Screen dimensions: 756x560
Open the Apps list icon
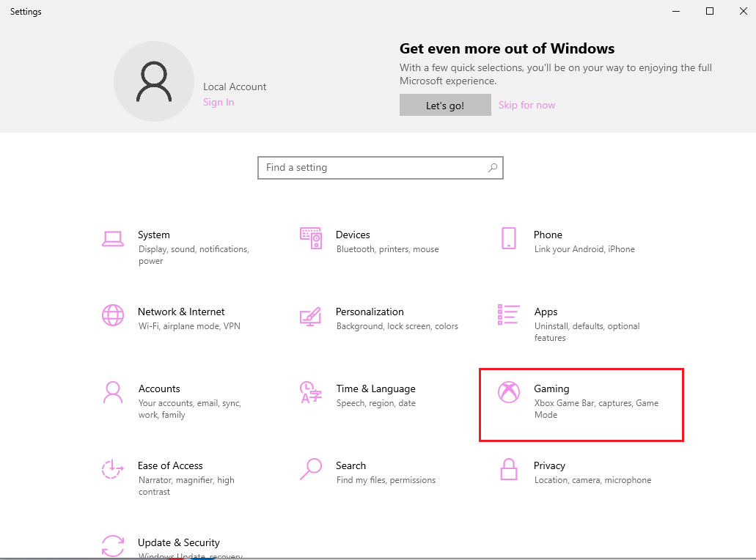click(x=508, y=314)
